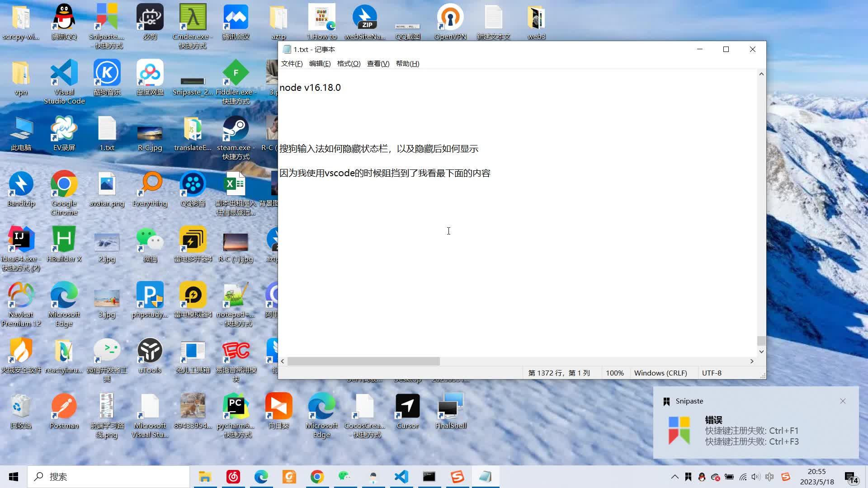Select the phpstudy desktop icon
Image resolution: width=868 pixels, height=488 pixels.
click(x=150, y=300)
